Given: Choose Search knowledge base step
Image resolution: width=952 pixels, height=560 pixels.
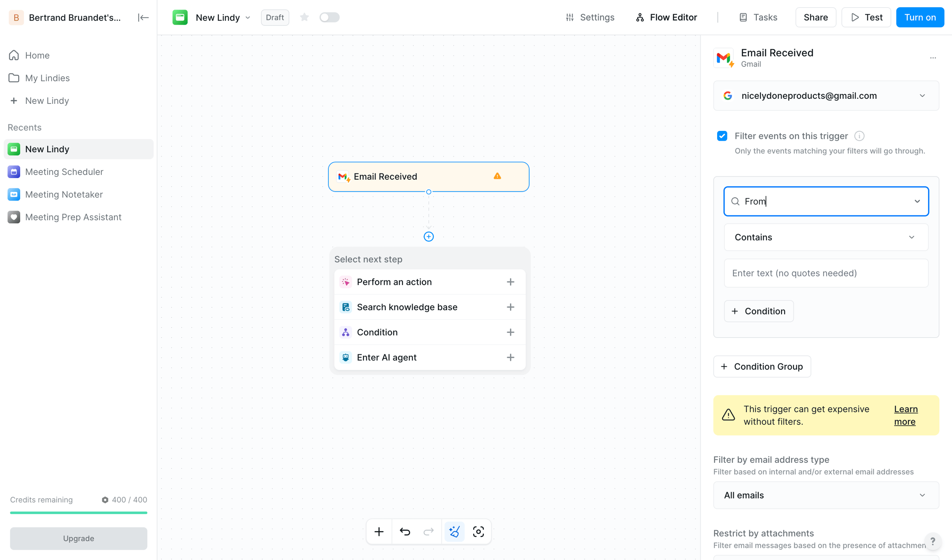Looking at the screenshot, I should [x=430, y=307].
